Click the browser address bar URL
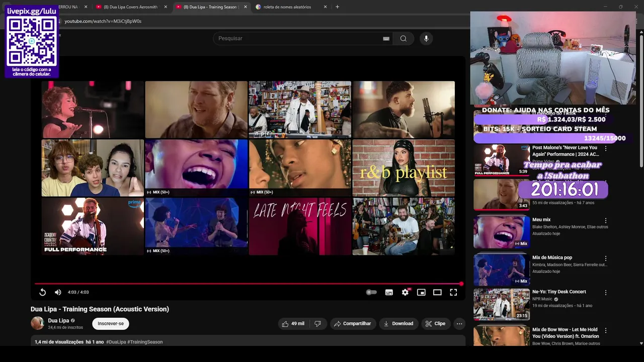The height and width of the screenshot is (362, 644). pyautogui.click(x=103, y=21)
